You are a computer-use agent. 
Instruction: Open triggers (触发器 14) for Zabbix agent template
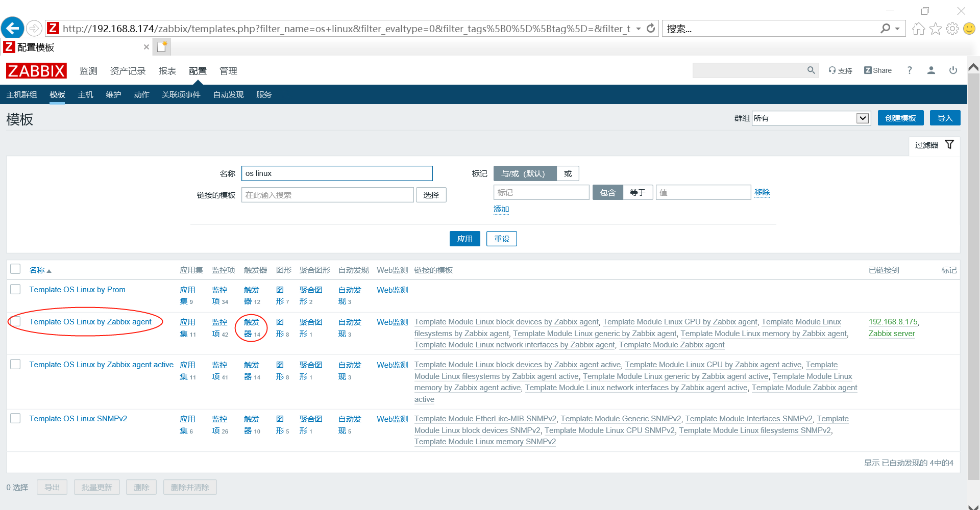(x=252, y=328)
